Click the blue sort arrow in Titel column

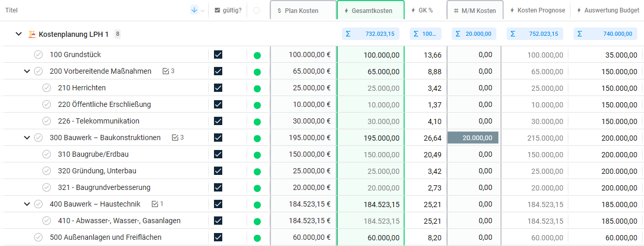point(194,10)
